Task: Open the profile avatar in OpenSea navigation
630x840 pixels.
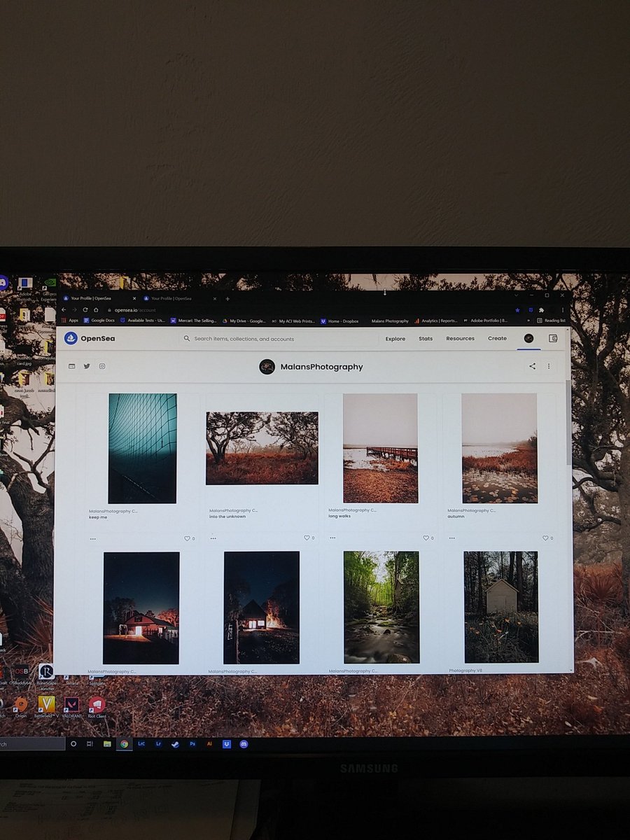Action: (528, 338)
